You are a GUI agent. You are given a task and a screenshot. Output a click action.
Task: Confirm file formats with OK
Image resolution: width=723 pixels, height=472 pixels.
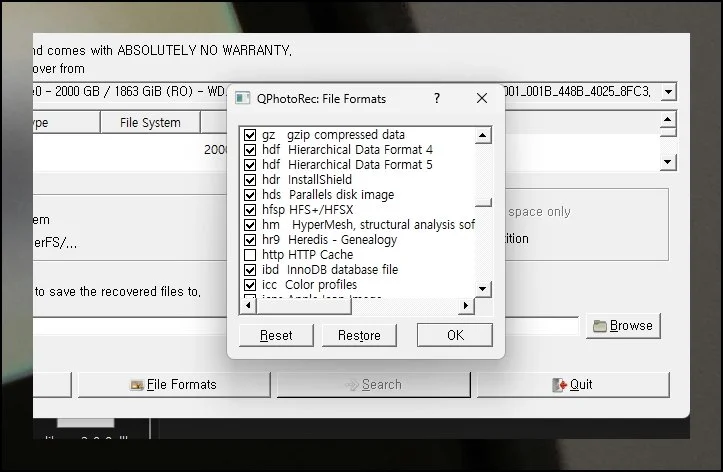click(x=455, y=335)
